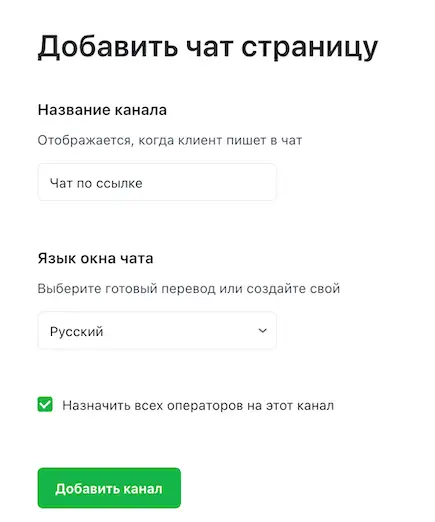Image resolution: width=435 pixels, height=522 pixels.
Task: Click the 'Добавить чат страницу' heading
Action: click(x=208, y=48)
